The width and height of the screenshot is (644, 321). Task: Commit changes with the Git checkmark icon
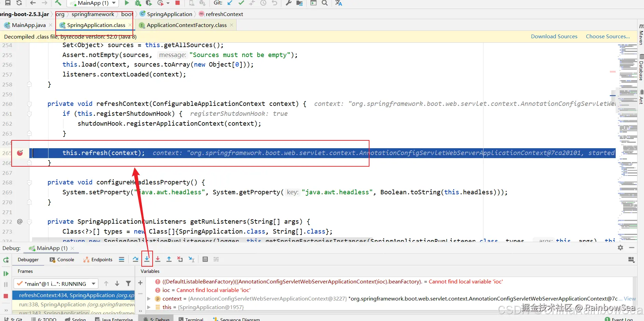(x=241, y=3)
